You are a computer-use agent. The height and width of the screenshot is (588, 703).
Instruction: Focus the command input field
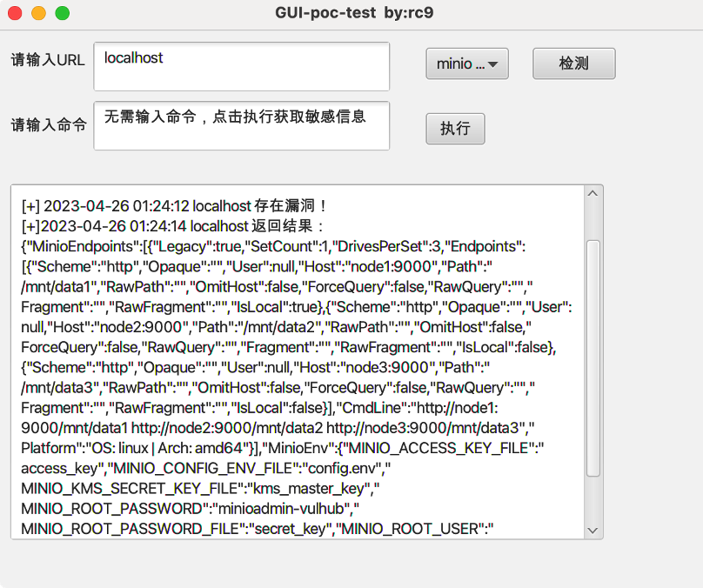click(241, 125)
